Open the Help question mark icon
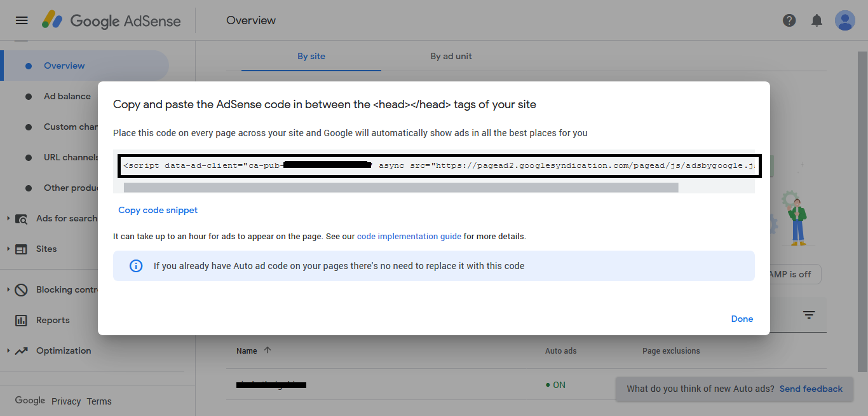The image size is (868, 416). (x=789, y=20)
